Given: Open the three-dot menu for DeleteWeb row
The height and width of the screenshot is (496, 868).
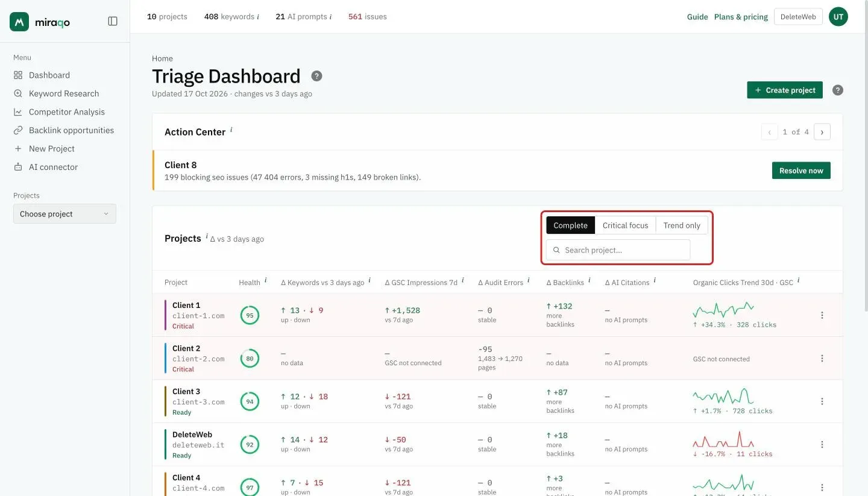Looking at the screenshot, I should point(822,445).
